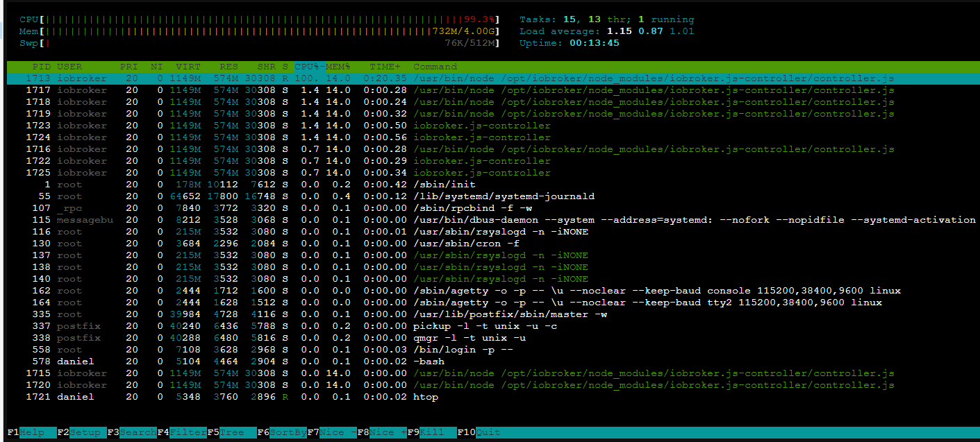
Task: Click the 99.3% CPU reading
Action: click(479, 19)
